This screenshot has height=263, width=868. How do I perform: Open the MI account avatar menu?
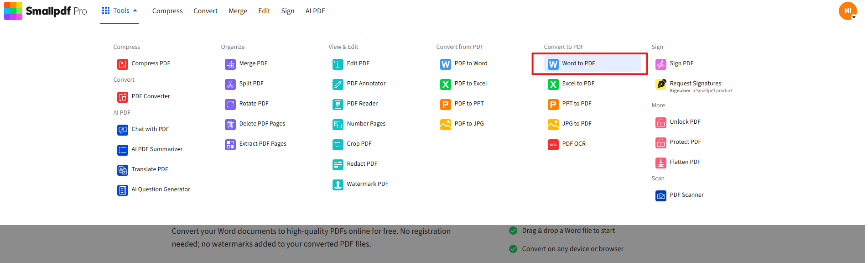click(x=847, y=11)
